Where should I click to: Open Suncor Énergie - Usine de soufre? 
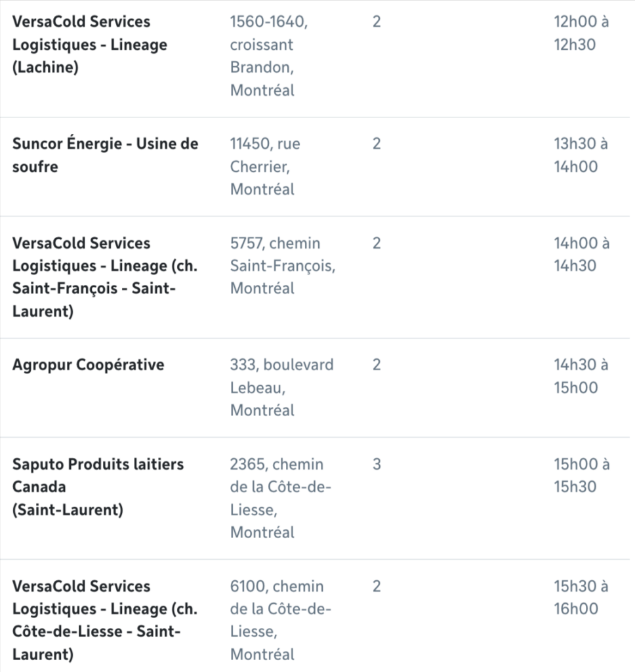(x=105, y=155)
